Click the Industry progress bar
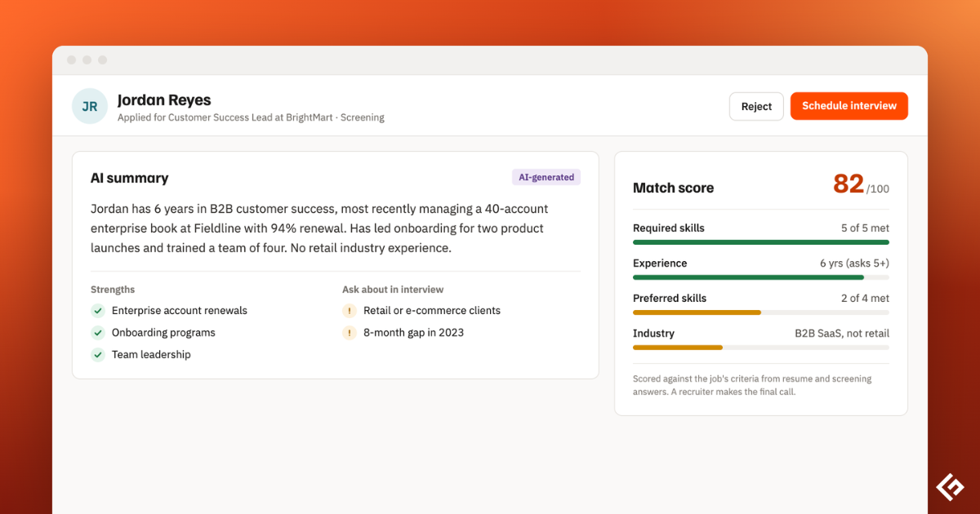 pos(761,348)
